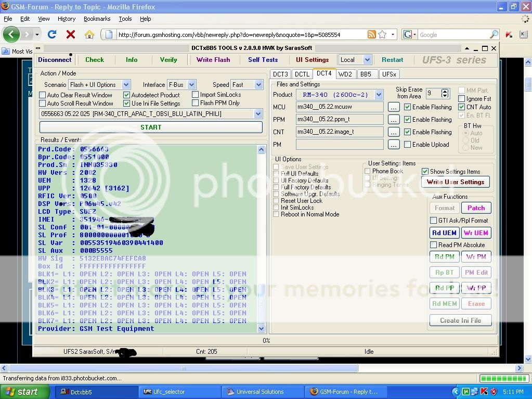The image size is (532, 399).
Task: Switch to the BB5 tab
Action: pyautogui.click(x=366, y=74)
